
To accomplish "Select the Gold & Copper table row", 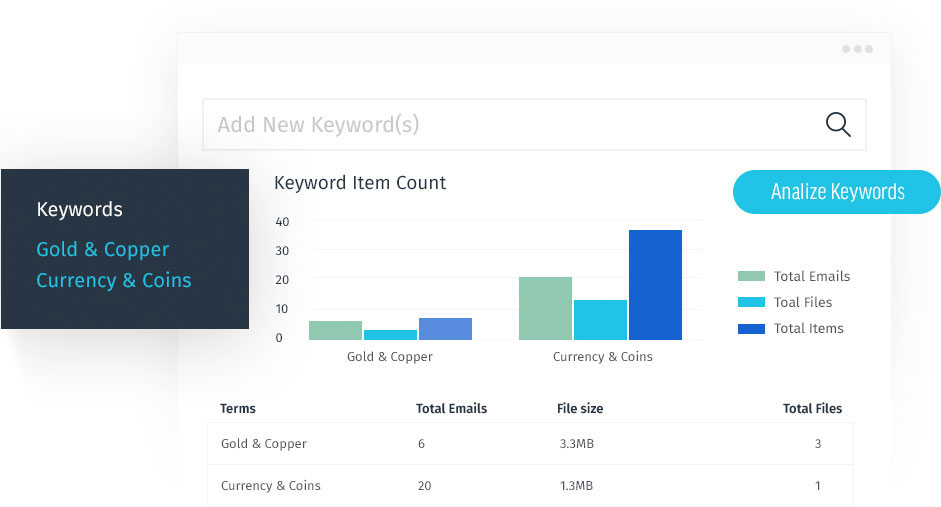I will [530, 443].
